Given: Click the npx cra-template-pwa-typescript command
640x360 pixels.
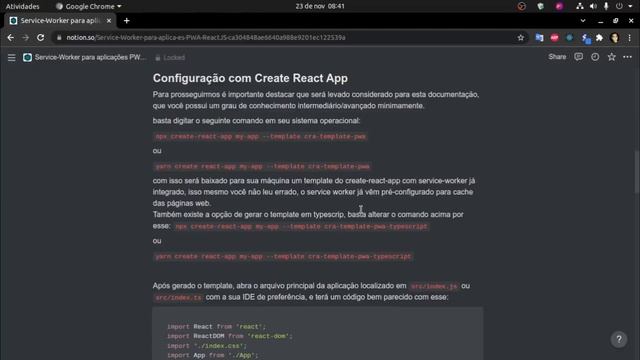Looking at the screenshot, I should (x=301, y=226).
